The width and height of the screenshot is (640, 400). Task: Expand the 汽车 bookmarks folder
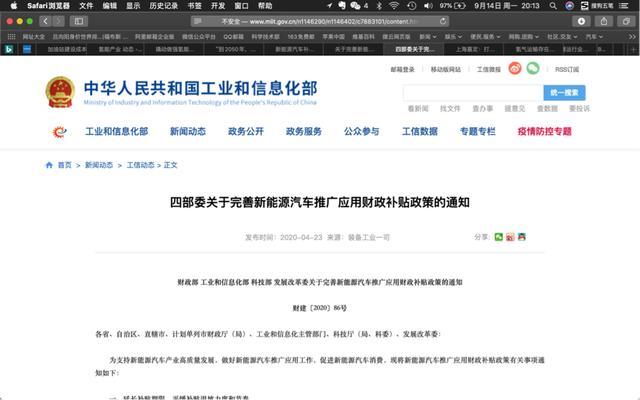point(594,37)
